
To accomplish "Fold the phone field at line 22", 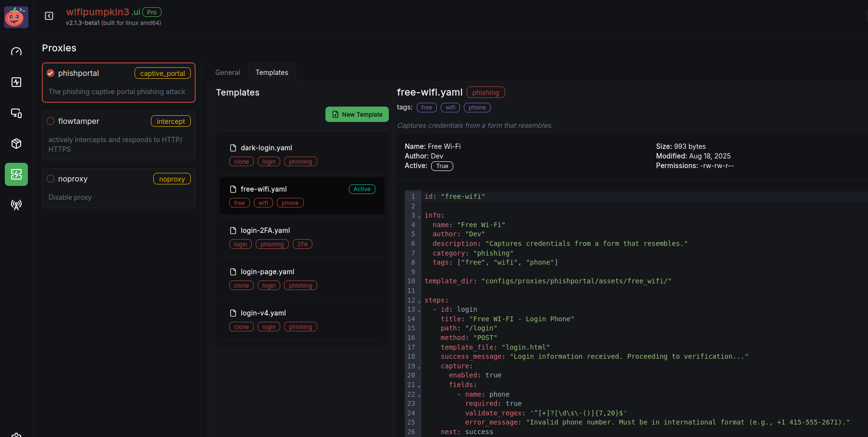I will [419, 395].
